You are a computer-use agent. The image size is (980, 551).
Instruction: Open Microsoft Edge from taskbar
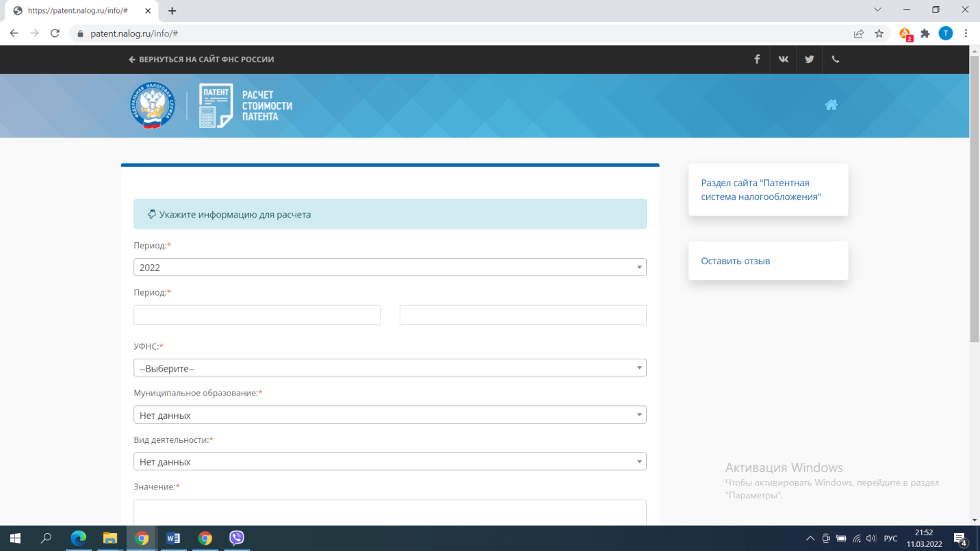coord(79,538)
